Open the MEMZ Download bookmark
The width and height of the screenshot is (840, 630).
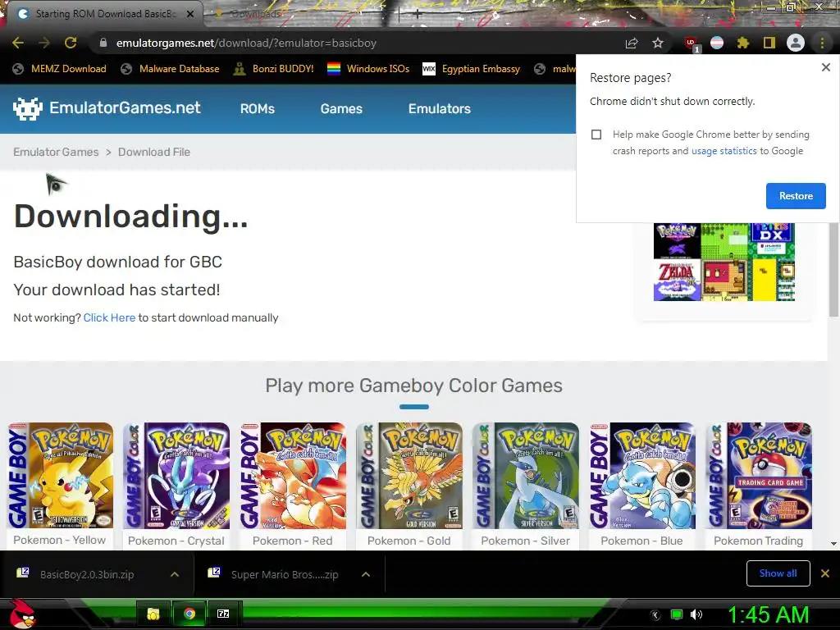pyautogui.click(x=59, y=69)
